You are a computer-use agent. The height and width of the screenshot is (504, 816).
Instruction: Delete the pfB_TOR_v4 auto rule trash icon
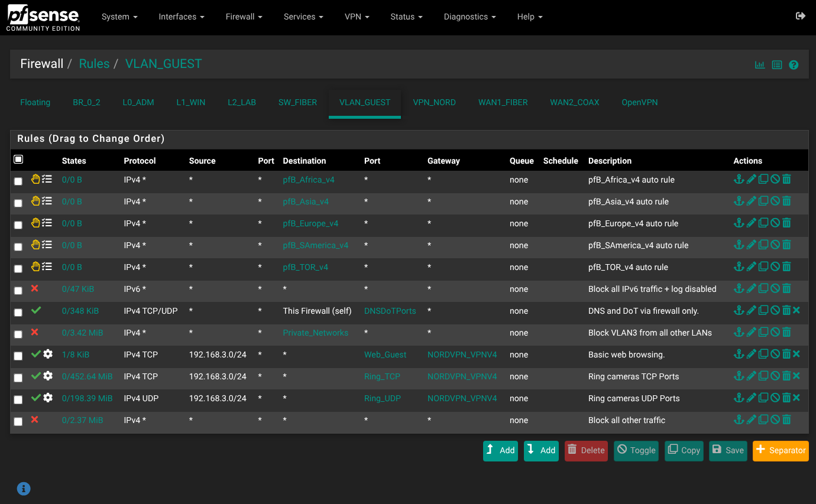coord(786,266)
